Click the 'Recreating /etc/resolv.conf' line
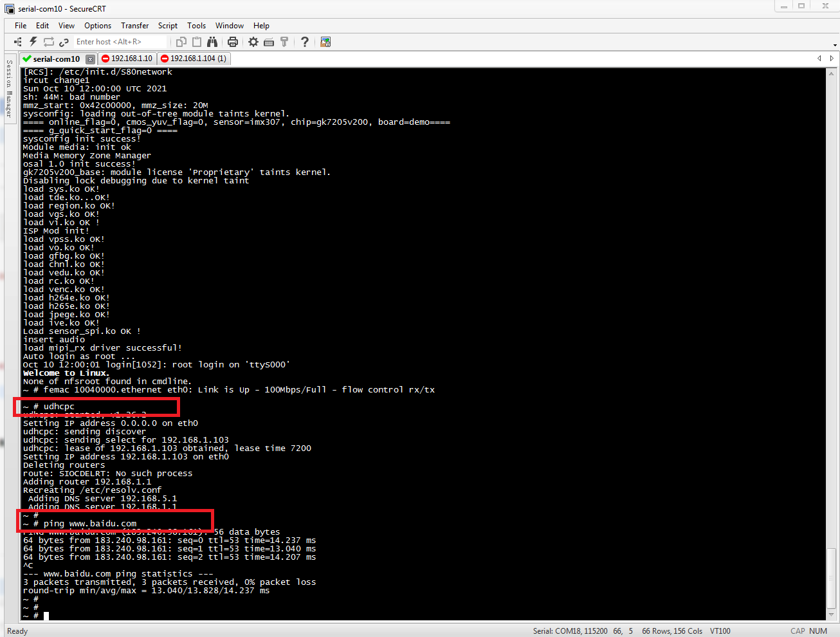The width and height of the screenshot is (840, 637). (93, 490)
